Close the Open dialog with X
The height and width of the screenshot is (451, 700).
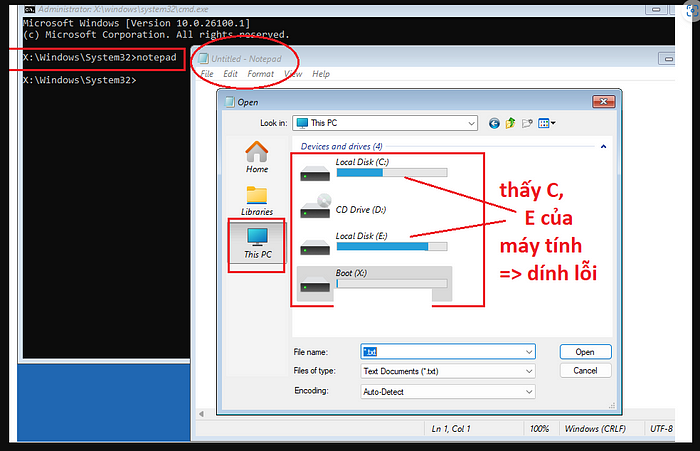pyautogui.click(x=604, y=102)
